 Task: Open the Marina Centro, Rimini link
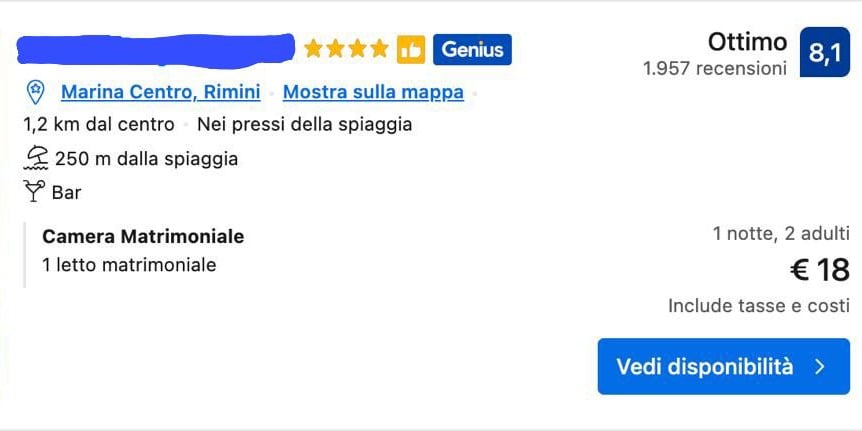click(160, 92)
